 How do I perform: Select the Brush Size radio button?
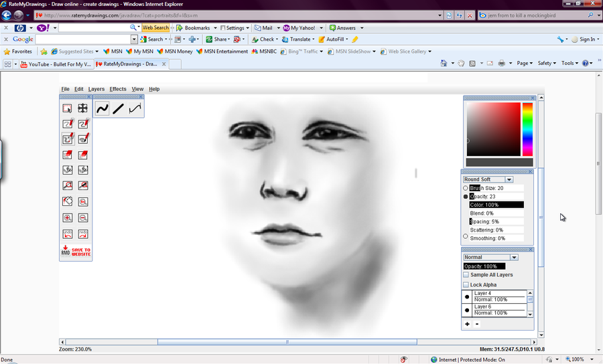click(466, 189)
